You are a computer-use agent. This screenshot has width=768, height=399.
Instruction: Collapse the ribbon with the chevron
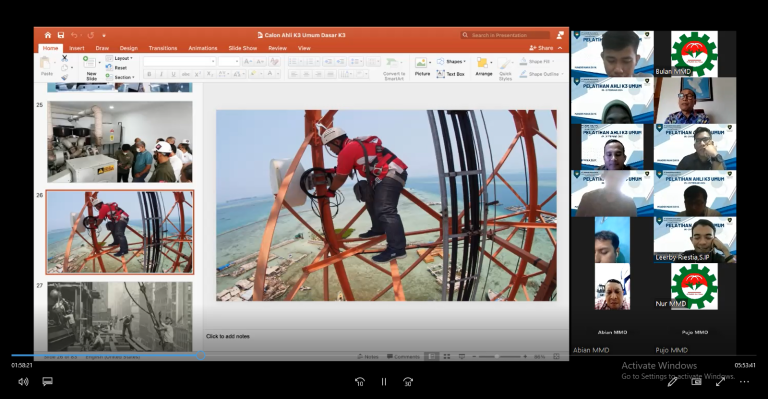(x=560, y=48)
